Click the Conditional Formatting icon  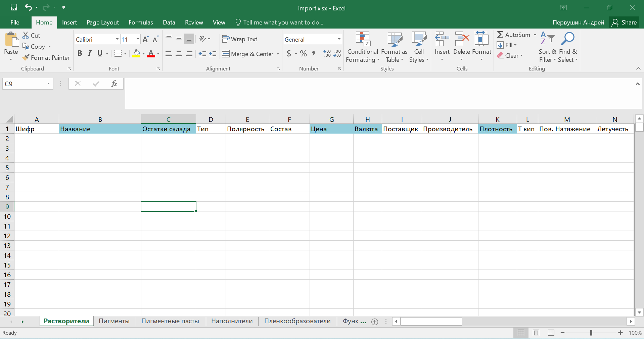point(363,40)
